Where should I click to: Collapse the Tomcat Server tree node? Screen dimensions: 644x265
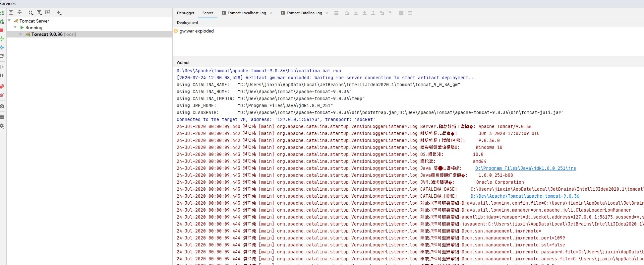(9, 21)
